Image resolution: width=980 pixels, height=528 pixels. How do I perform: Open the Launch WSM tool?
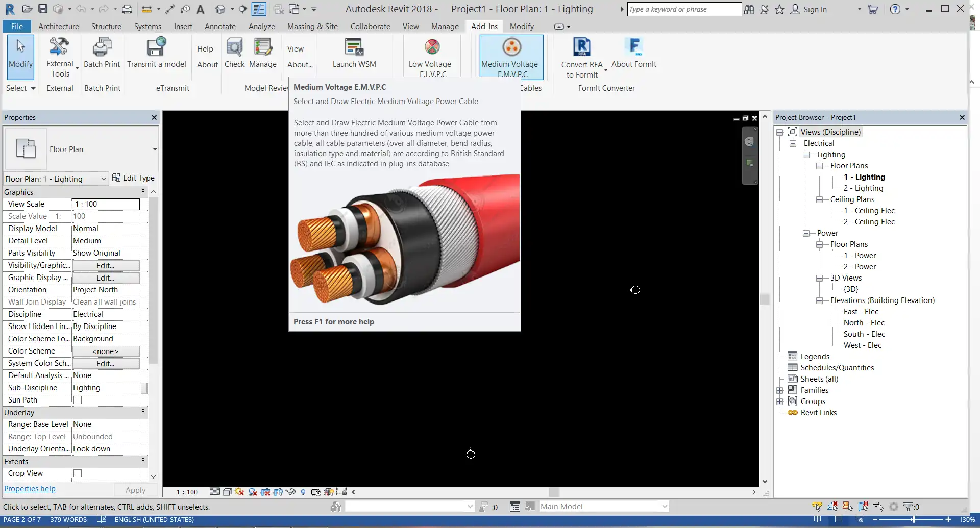point(354,48)
